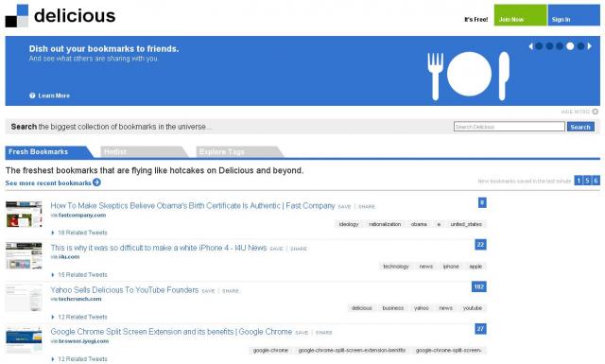Click the business tag
The width and height of the screenshot is (605, 364).
tap(393, 308)
